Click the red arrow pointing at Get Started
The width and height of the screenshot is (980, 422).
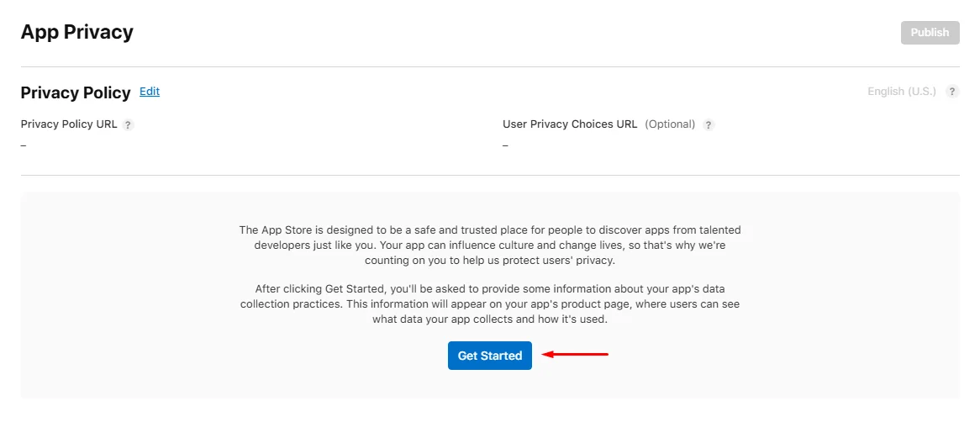click(x=575, y=355)
